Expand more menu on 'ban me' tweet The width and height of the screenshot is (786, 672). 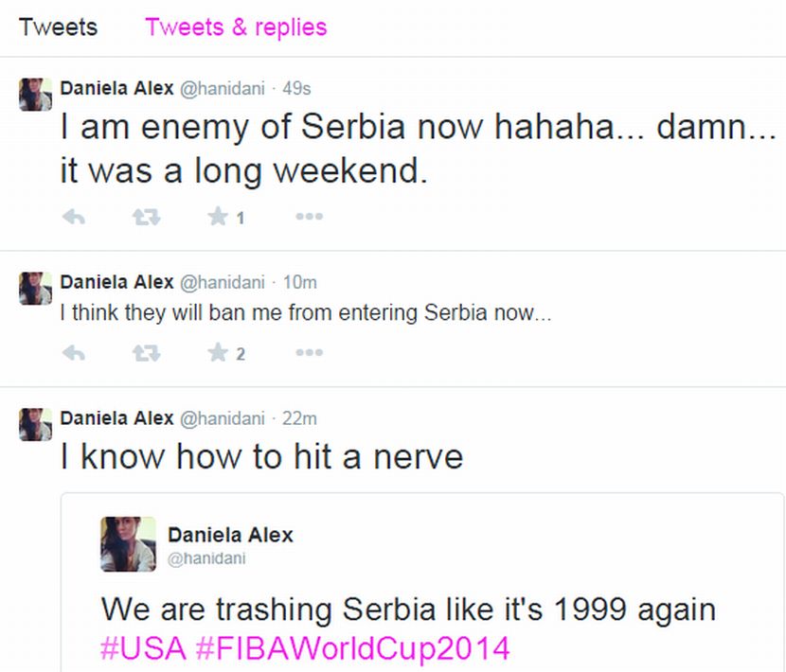(x=308, y=354)
